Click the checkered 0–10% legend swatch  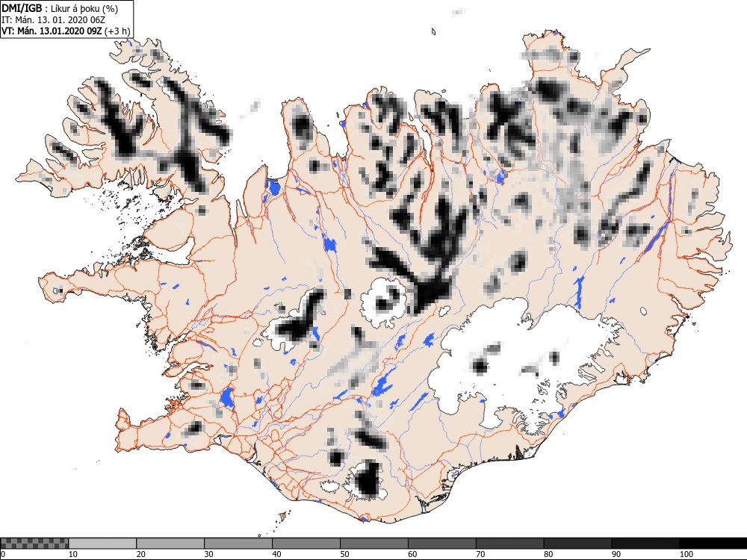click(x=35, y=544)
